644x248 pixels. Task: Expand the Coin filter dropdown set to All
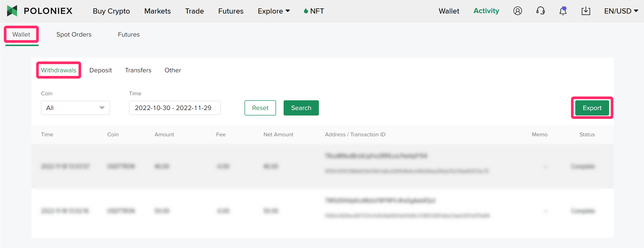point(75,108)
